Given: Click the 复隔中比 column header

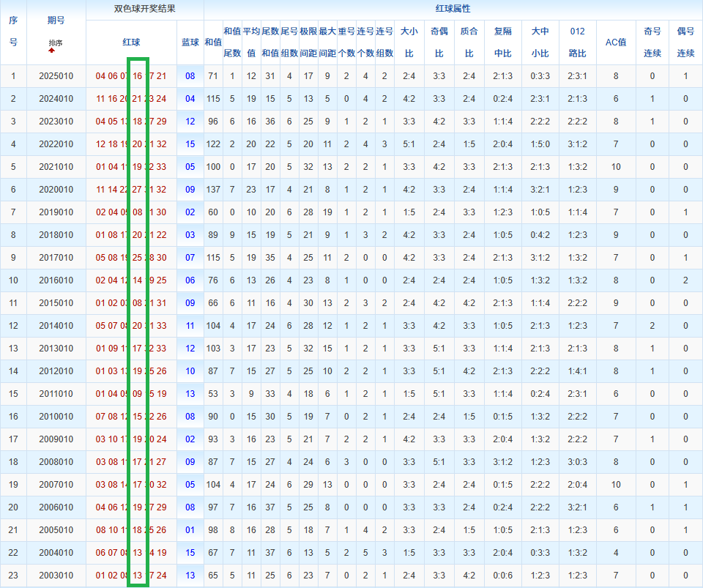Looking at the screenshot, I should 502,42.
